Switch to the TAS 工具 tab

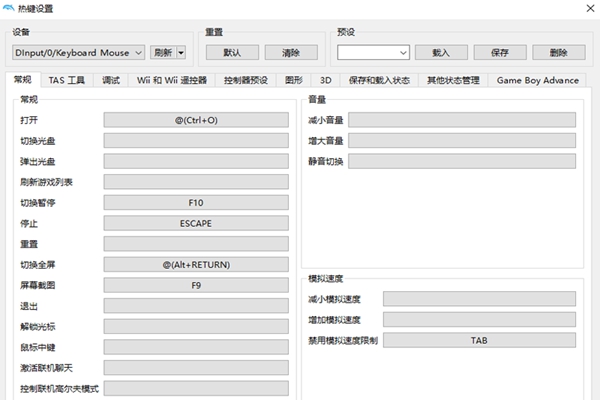point(67,80)
